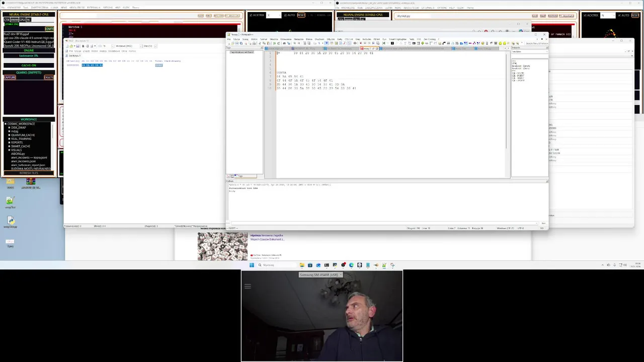Check the ACXTRIX box in right COSMIC window
Screen dimensions: 644x362
tap(585, 15)
